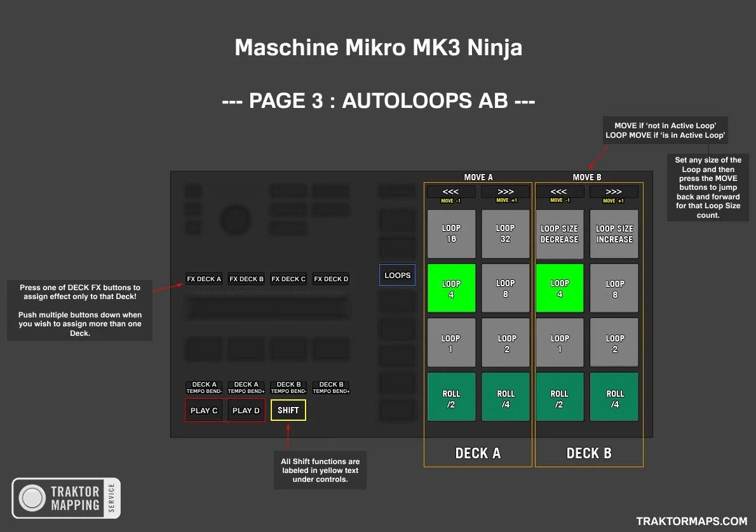Click the TRAKTORMAPS.COM link
The image size is (756, 532).
(691, 521)
